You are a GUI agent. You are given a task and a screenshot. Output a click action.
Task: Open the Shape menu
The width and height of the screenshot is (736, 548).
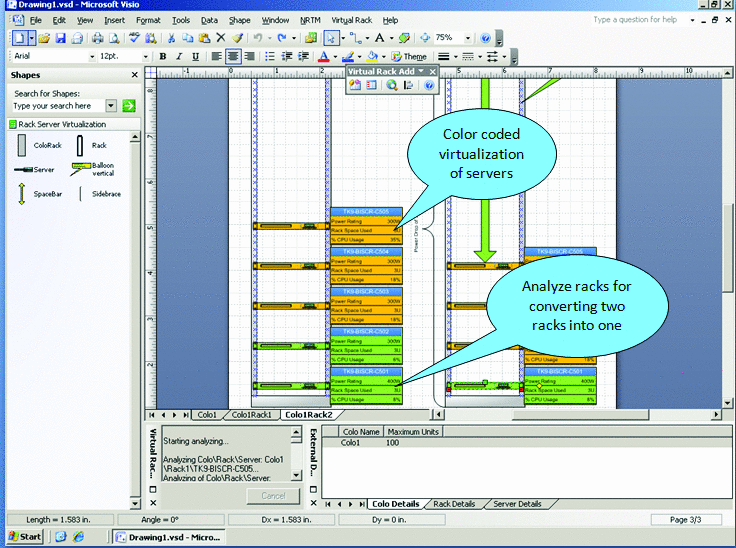pos(239,20)
